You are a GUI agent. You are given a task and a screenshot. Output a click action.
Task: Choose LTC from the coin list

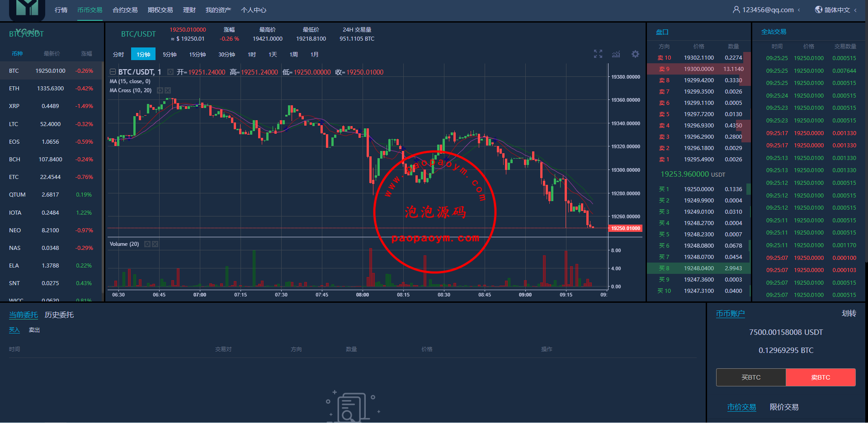tap(52, 124)
